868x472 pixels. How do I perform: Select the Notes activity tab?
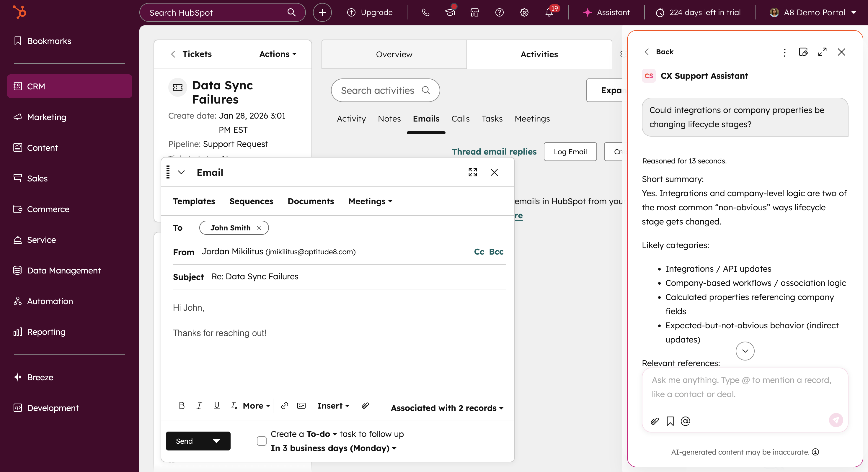click(389, 119)
